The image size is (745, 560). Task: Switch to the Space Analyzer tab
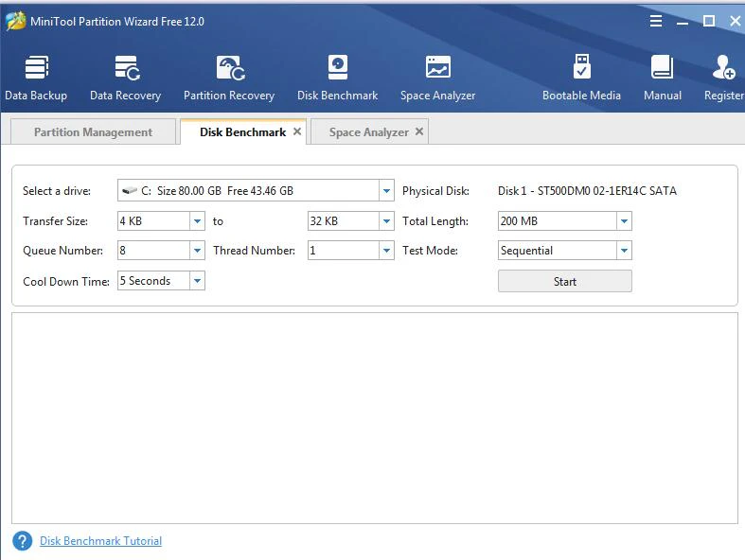pos(368,131)
